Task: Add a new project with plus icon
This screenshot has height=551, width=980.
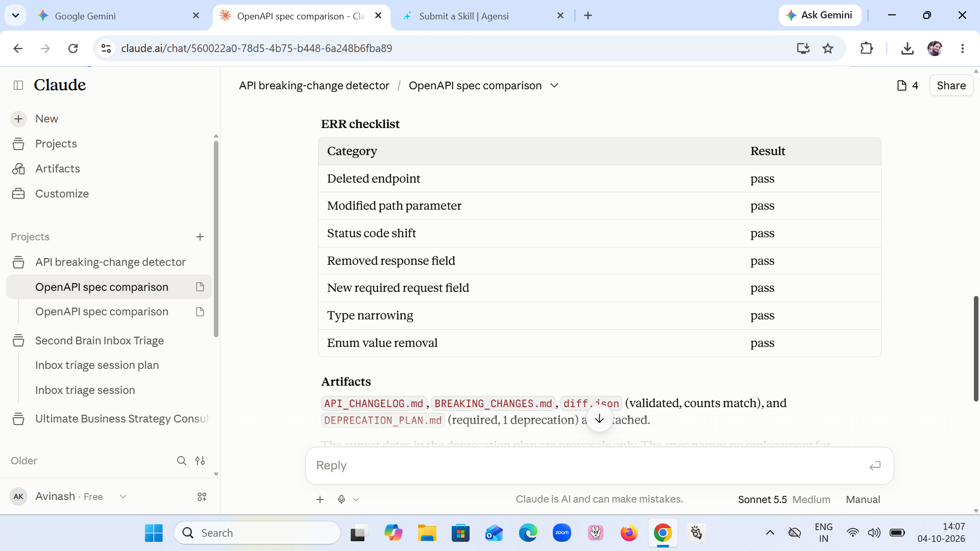Action: point(200,237)
